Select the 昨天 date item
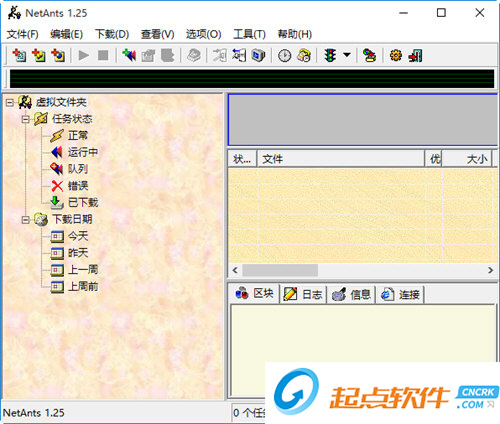Image resolution: width=500 pixels, height=424 pixels. [x=78, y=253]
